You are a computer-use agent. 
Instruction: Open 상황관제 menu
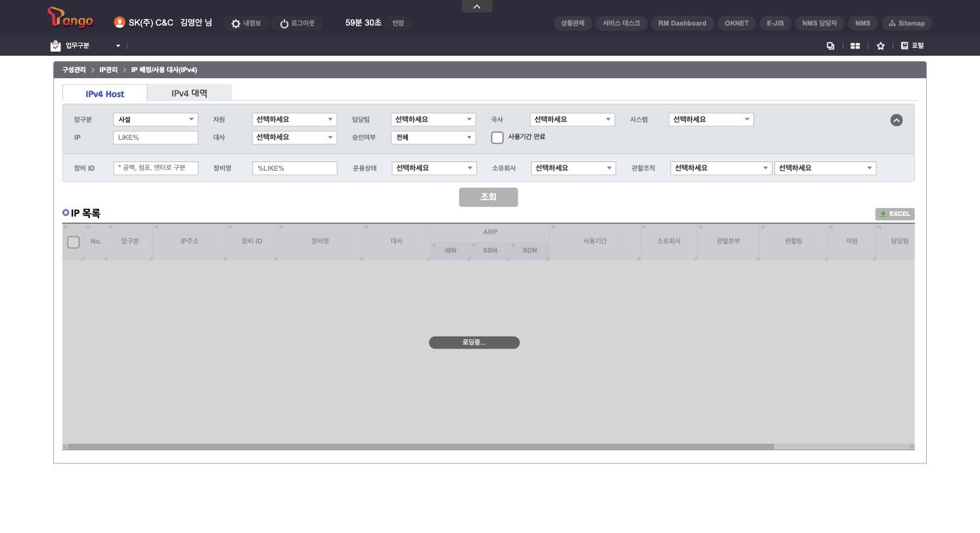pyautogui.click(x=573, y=23)
